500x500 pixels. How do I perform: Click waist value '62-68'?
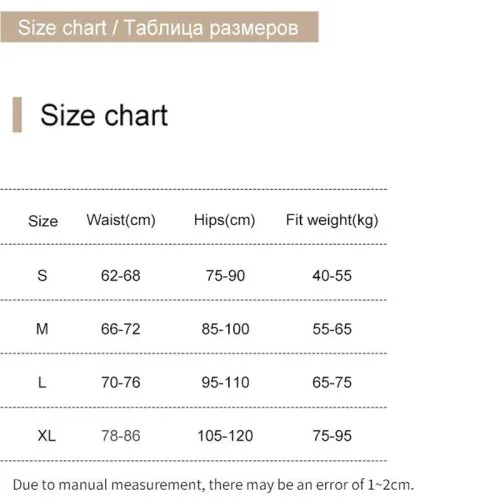pos(121,276)
